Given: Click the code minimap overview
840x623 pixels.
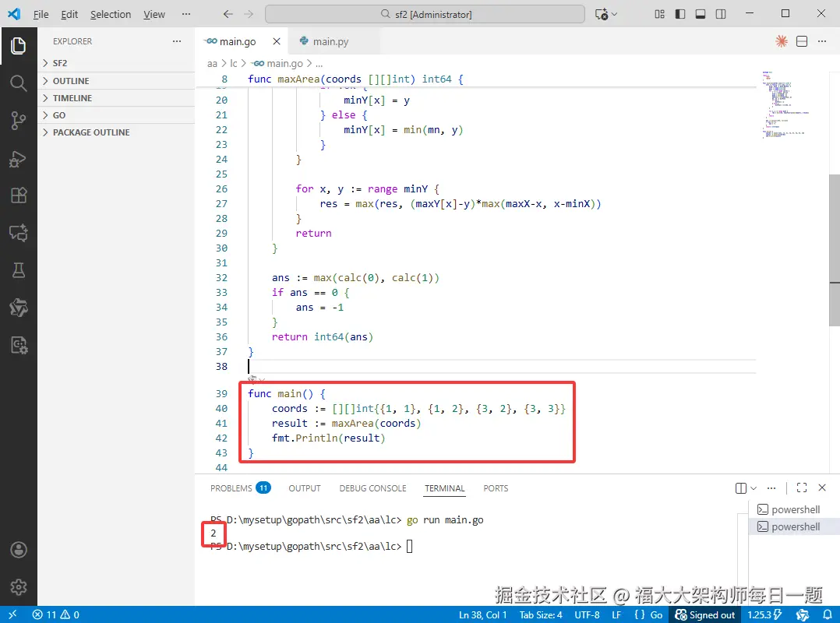Looking at the screenshot, I should coord(785,105).
